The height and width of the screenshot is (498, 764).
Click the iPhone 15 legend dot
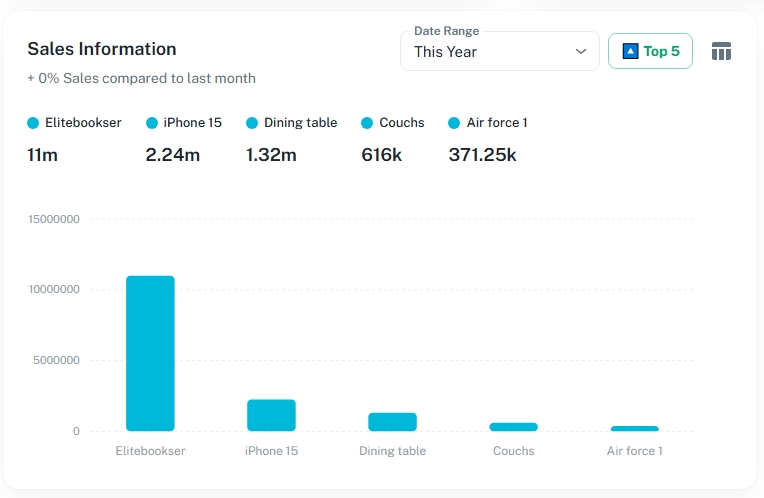(152, 123)
